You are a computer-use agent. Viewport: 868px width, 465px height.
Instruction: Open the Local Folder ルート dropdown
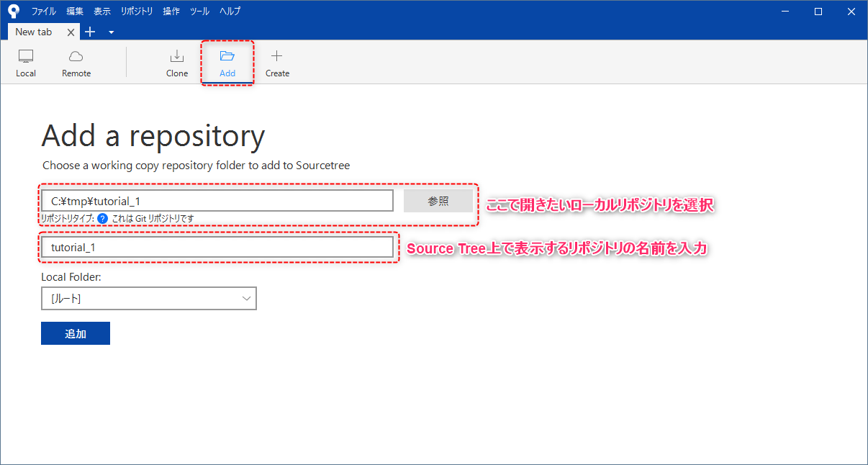pos(149,298)
